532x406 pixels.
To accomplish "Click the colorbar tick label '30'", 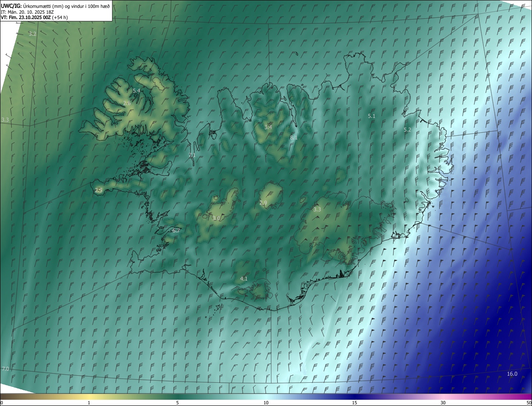I will (443, 403).
